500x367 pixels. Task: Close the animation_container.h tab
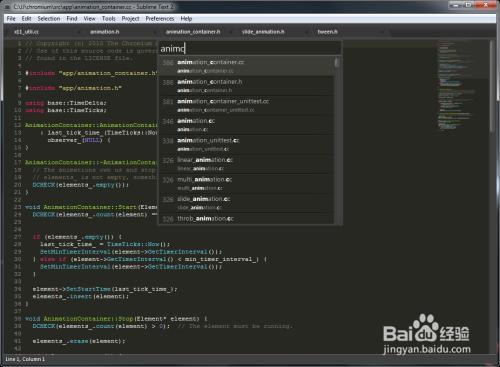pyautogui.click(x=230, y=32)
